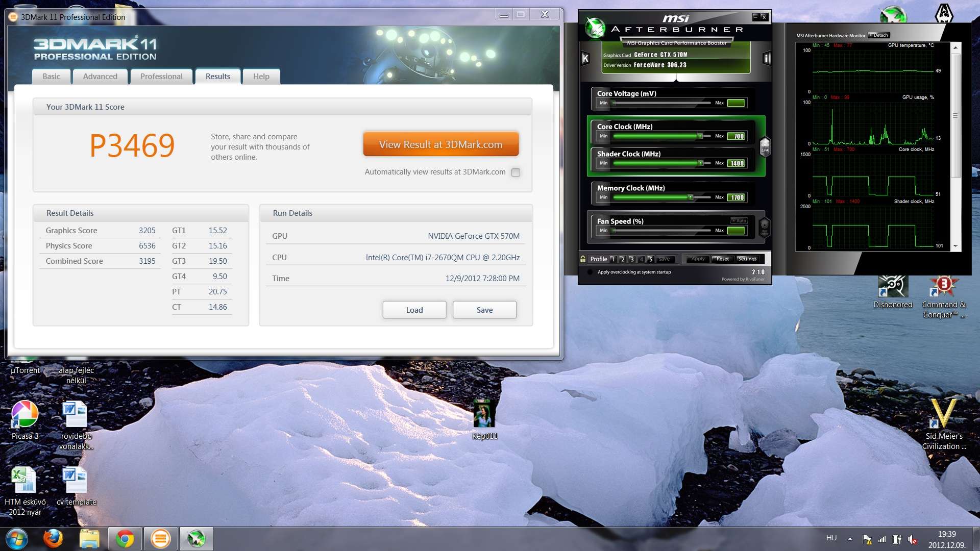Select Afterburner profile slot 4

(641, 259)
